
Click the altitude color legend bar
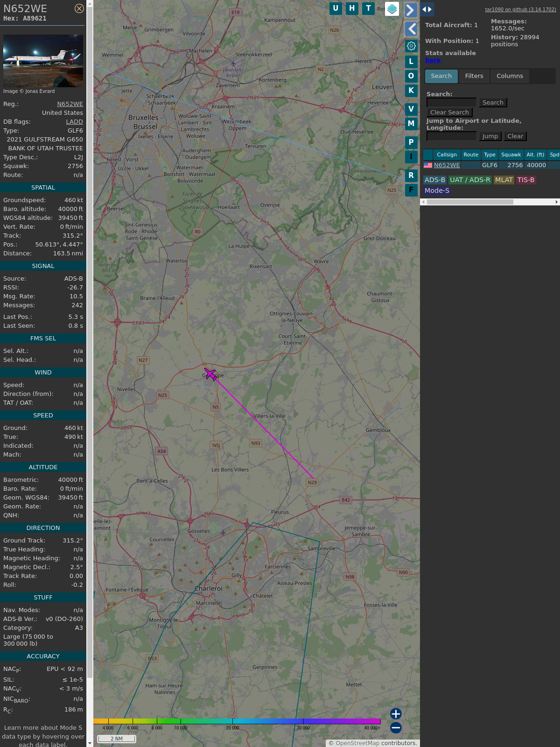[237, 721]
